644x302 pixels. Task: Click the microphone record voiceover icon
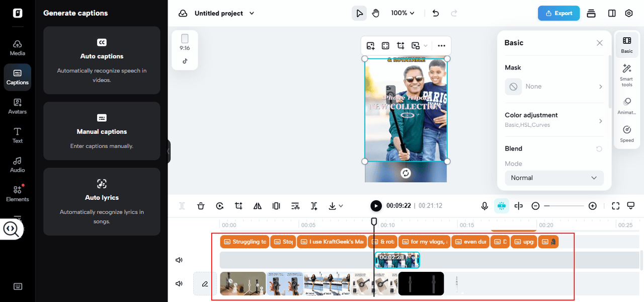click(x=485, y=206)
